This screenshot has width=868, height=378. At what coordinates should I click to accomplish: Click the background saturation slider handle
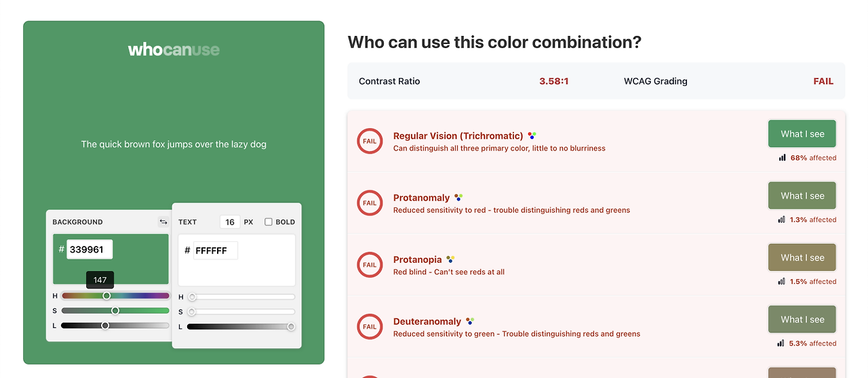tap(115, 310)
